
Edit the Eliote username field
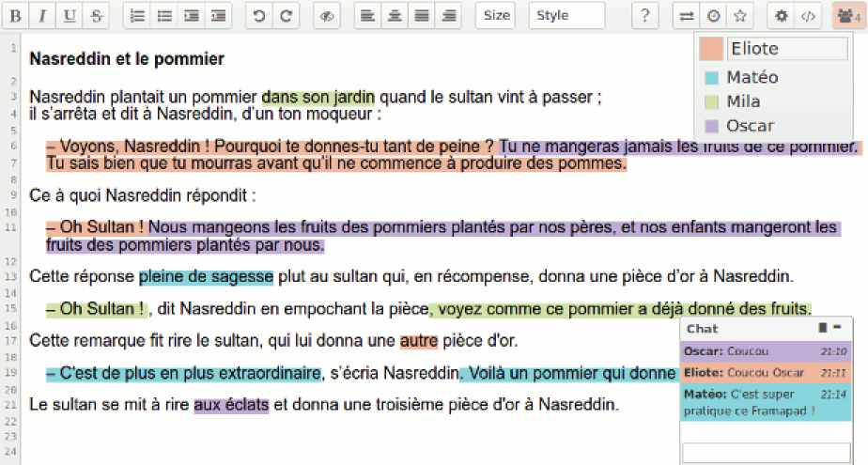pos(787,49)
